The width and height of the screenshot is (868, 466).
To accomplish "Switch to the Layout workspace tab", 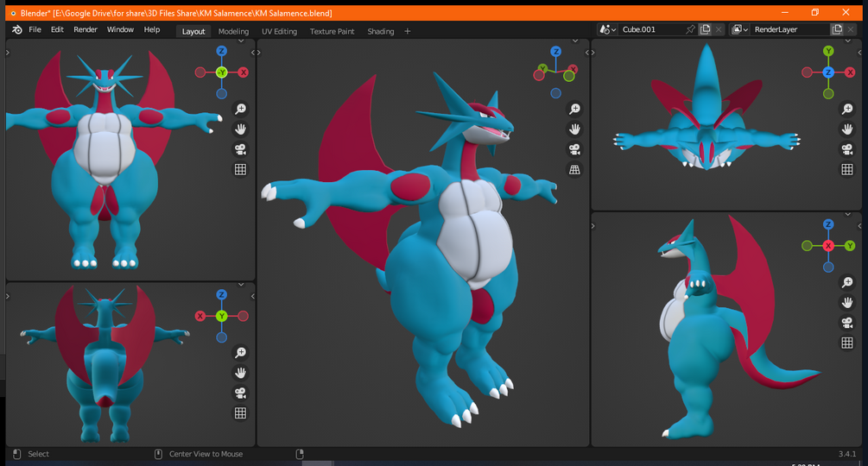I will click(x=193, y=32).
